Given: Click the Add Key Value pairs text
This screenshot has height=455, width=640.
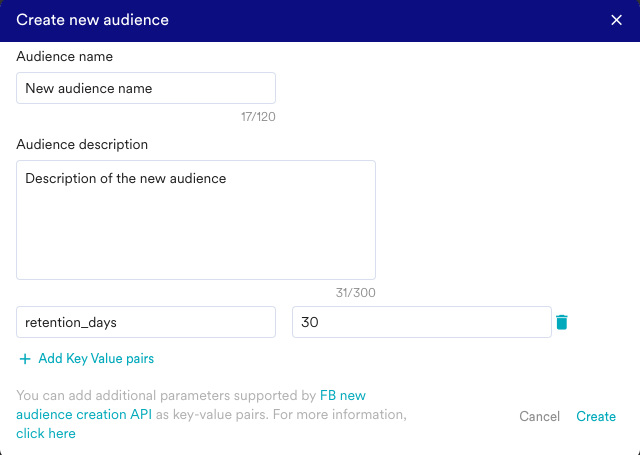Looking at the screenshot, I should (x=95, y=359).
